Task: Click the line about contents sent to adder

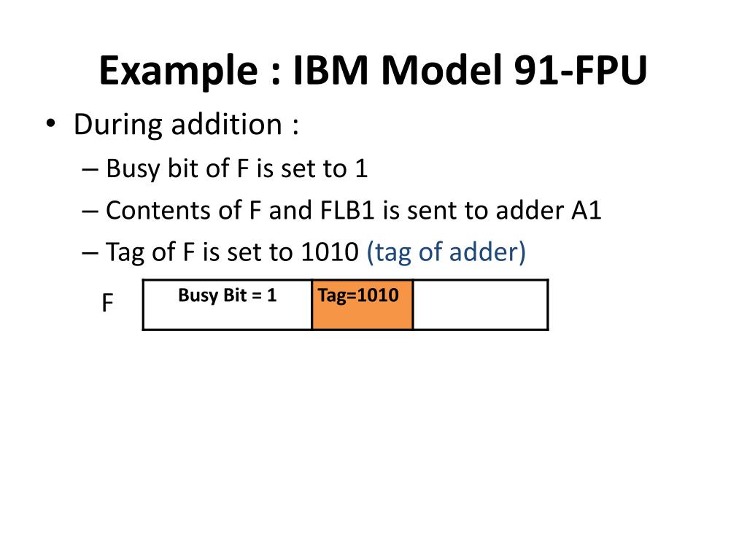Action: point(353,211)
